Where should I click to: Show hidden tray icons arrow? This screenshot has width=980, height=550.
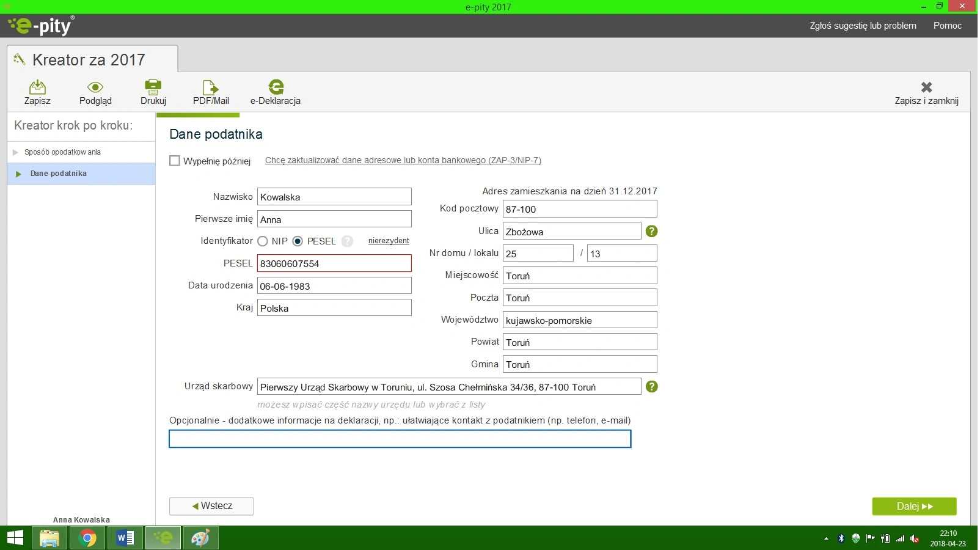point(826,538)
